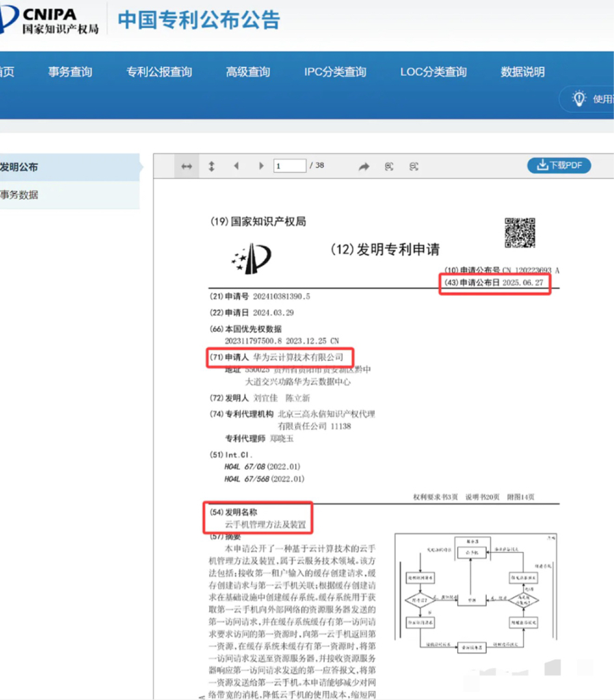This screenshot has width=614, height=700.
Task: Go to the next page arrow
Action: [x=261, y=166]
